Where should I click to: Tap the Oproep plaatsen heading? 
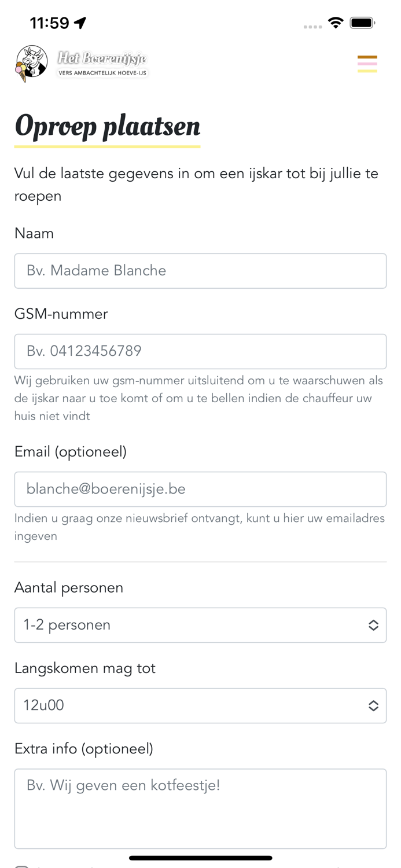coord(108,126)
